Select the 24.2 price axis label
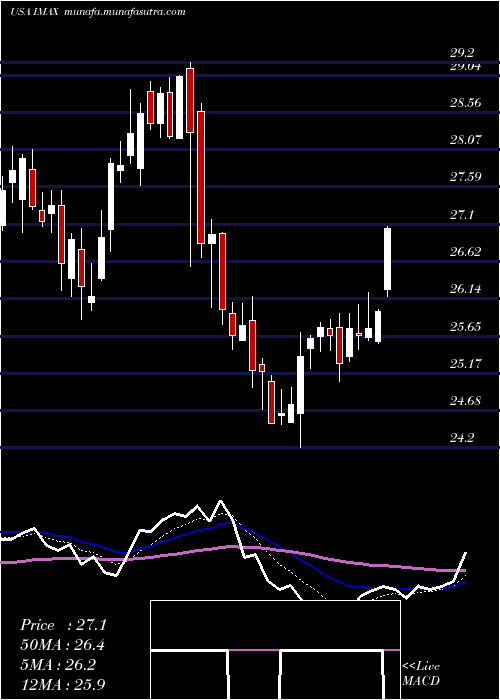Image resolution: width=500 pixels, height=700 pixels. (462, 438)
